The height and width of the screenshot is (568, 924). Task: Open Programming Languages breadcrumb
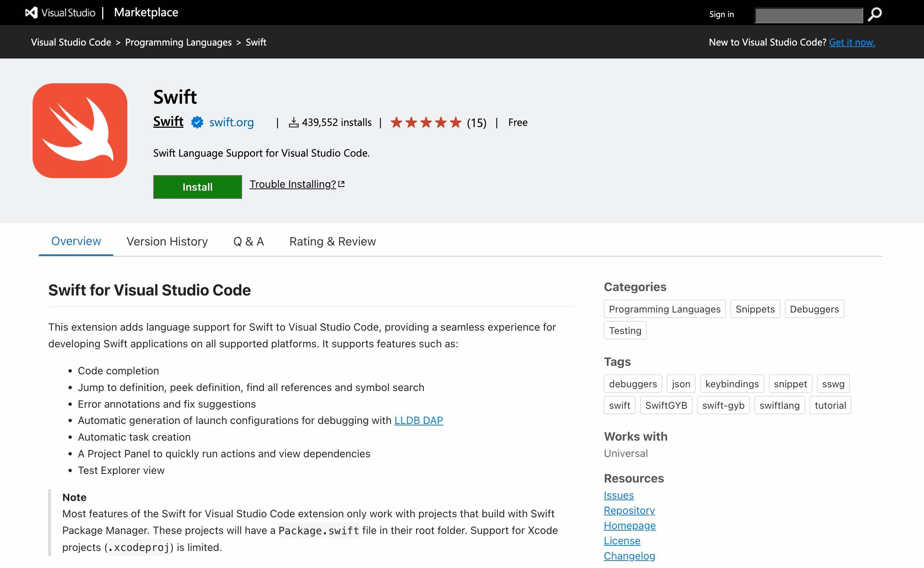tap(178, 42)
